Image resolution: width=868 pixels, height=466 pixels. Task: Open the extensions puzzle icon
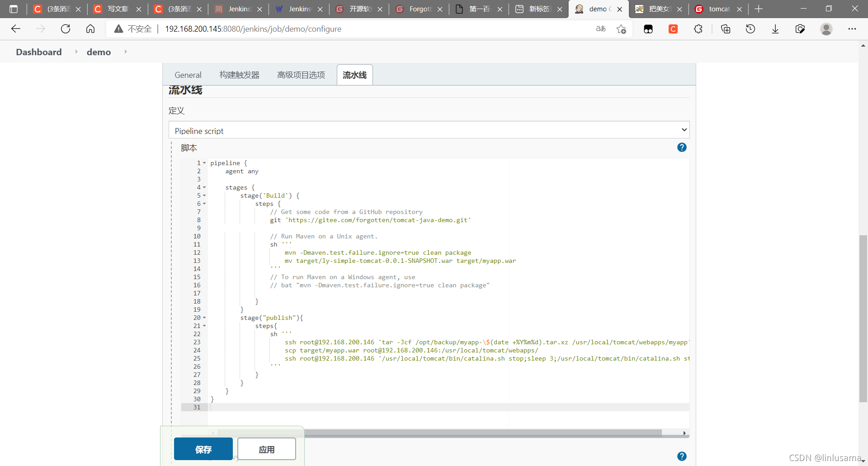698,29
